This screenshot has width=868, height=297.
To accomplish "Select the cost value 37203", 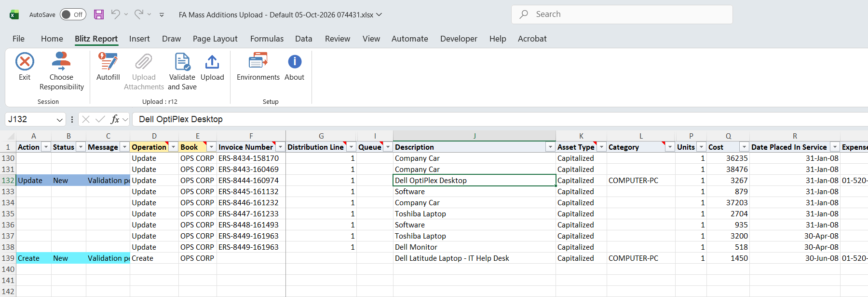I will (728, 203).
